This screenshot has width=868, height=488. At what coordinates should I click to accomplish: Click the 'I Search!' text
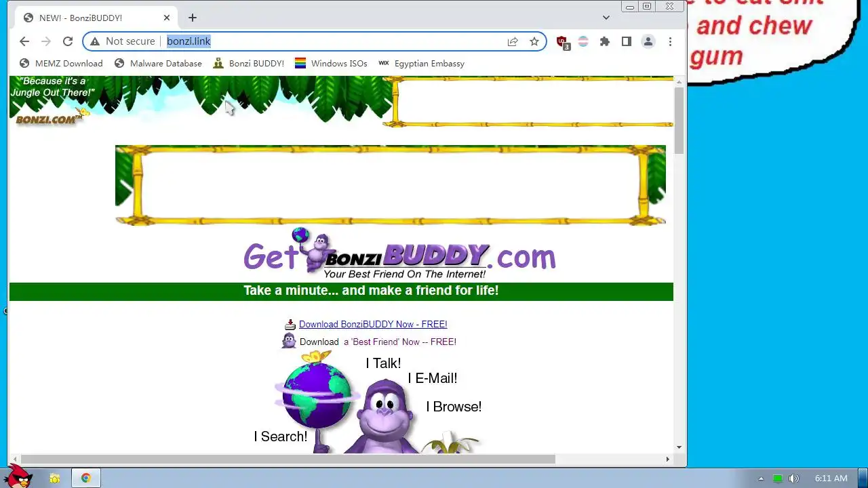[281, 436]
